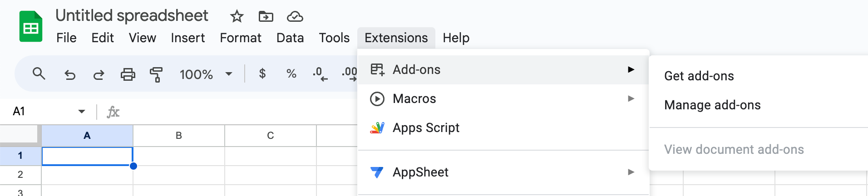Click the Google Sheets home icon

pyautogui.click(x=31, y=27)
